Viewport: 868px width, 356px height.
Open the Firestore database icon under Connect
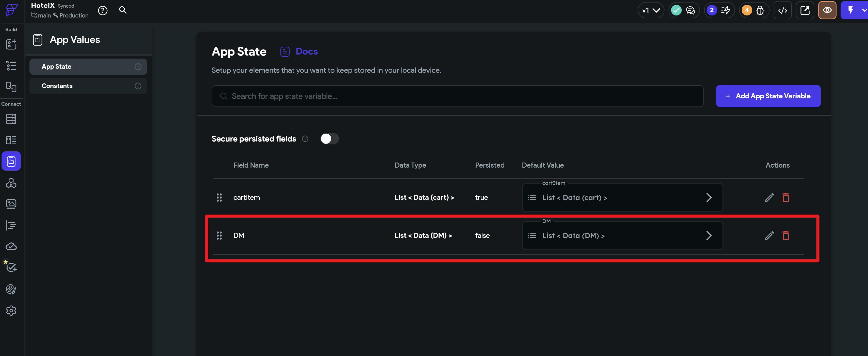pos(11,119)
